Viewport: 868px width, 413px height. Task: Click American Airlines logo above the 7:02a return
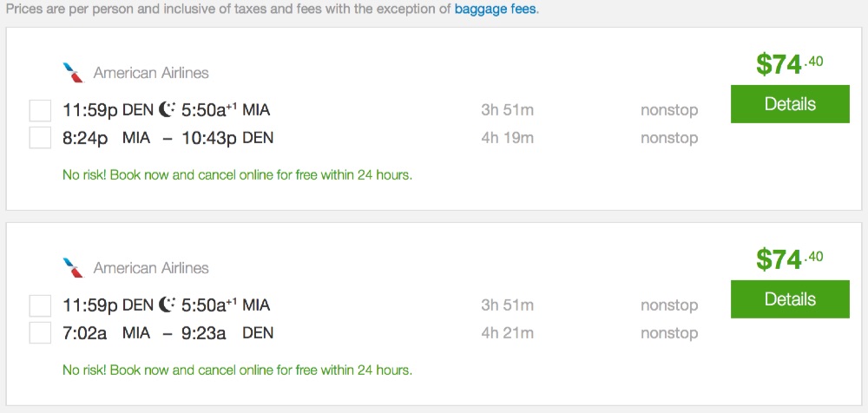(73, 268)
